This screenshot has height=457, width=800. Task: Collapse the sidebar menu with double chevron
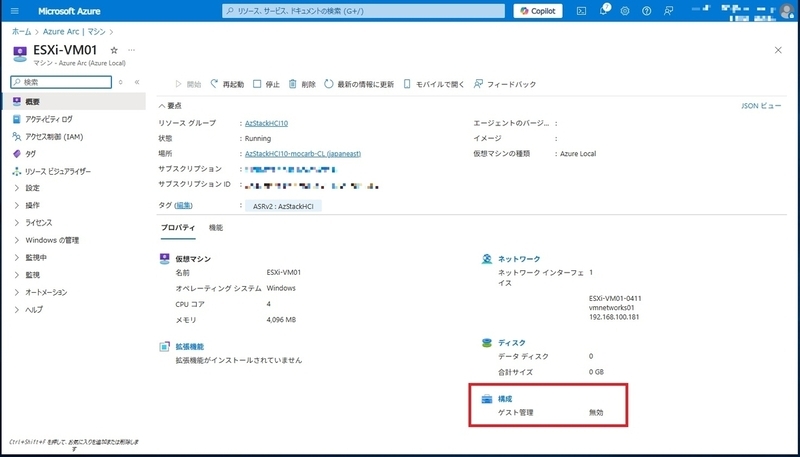(x=137, y=82)
